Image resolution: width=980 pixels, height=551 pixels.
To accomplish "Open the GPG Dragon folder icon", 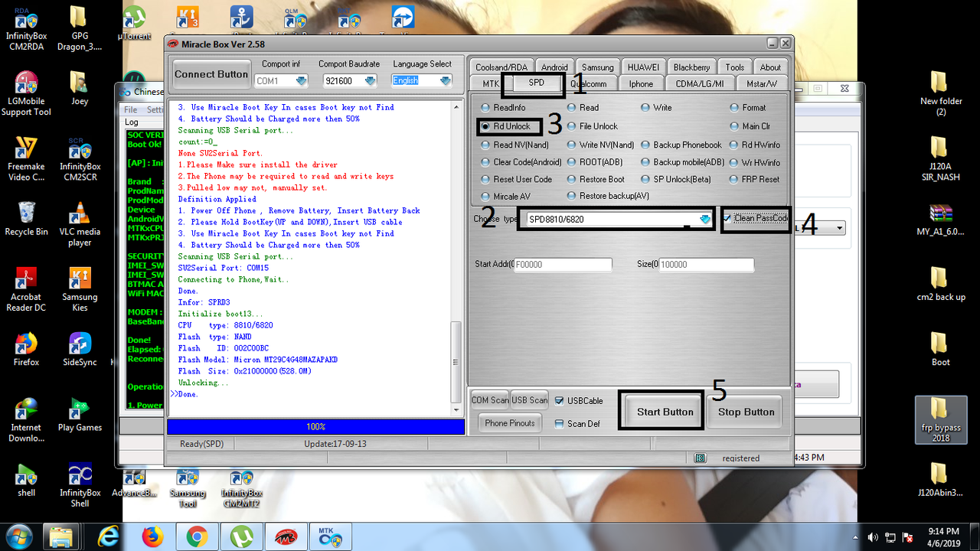I will (80, 29).
